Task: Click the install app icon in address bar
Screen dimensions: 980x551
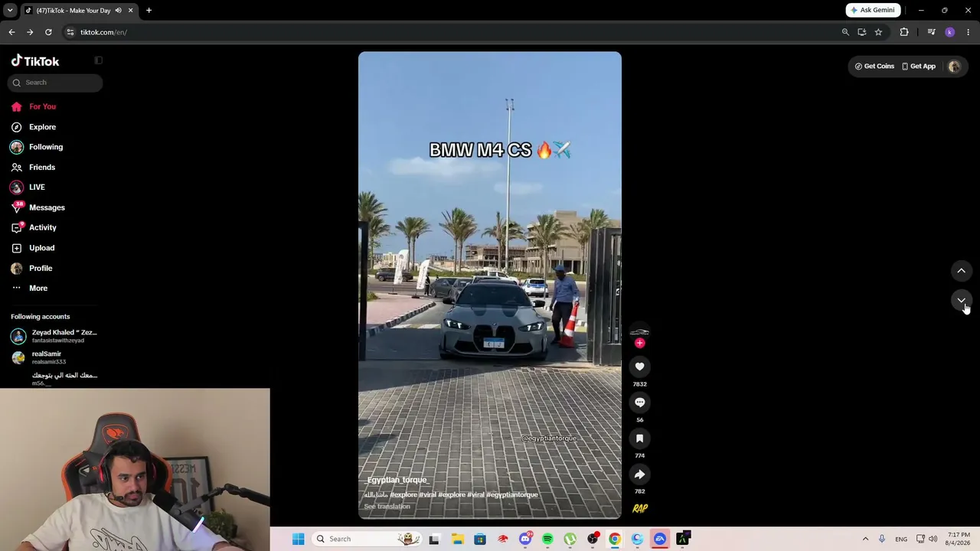Action: (x=862, y=32)
